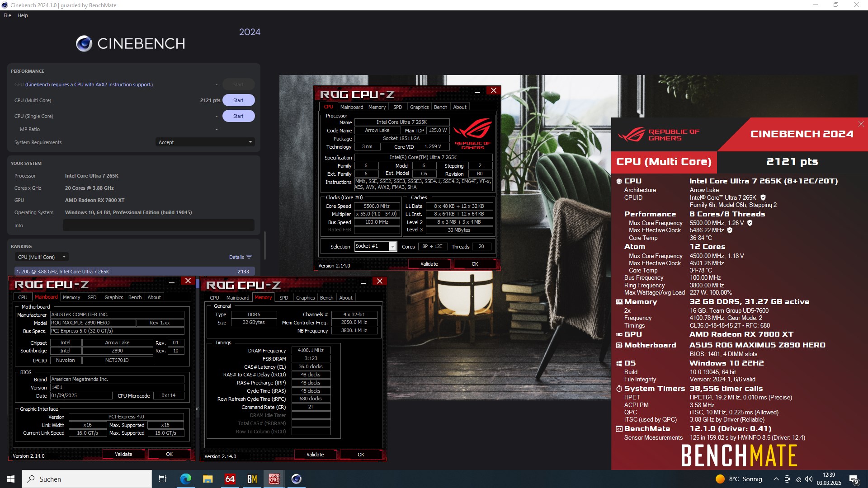Viewport: 868px width, 488px height.
Task: Click OK in the CPU-Z CPU window
Action: pos(475,264)
